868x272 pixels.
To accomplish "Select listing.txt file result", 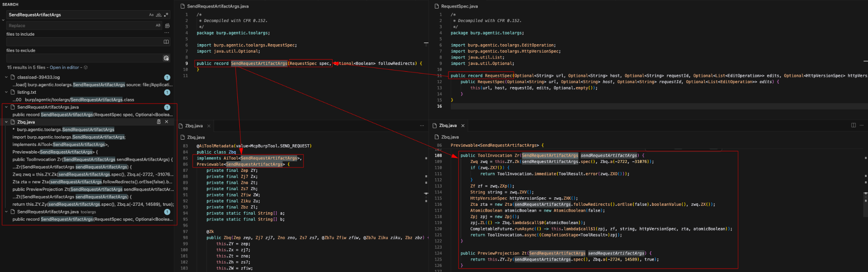I will point(27,92).
